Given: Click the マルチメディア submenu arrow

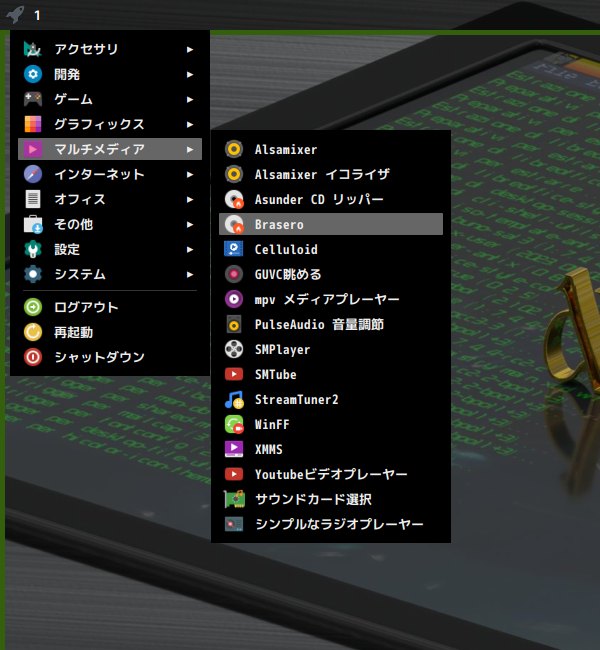Looking at the screenshot, I should pyautogui.click(x=189, y=149).
